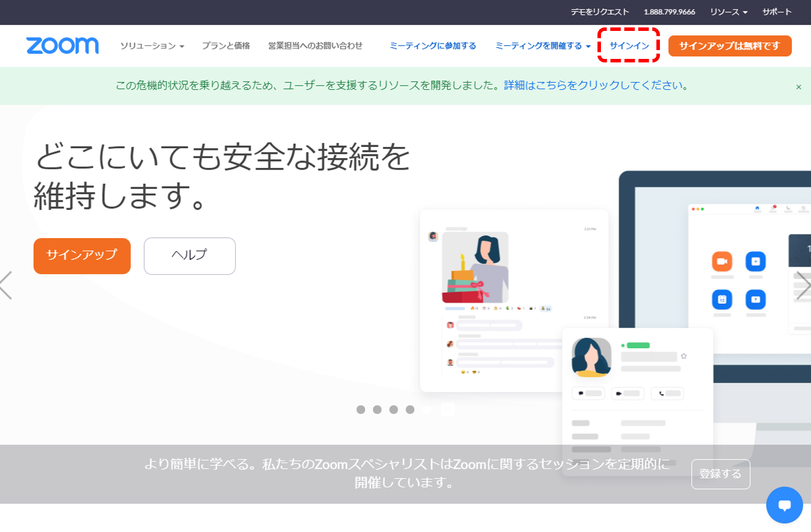Select the fourth carousel dot
Viewport: 811px width, 532px height.
(x=410, y=409)
